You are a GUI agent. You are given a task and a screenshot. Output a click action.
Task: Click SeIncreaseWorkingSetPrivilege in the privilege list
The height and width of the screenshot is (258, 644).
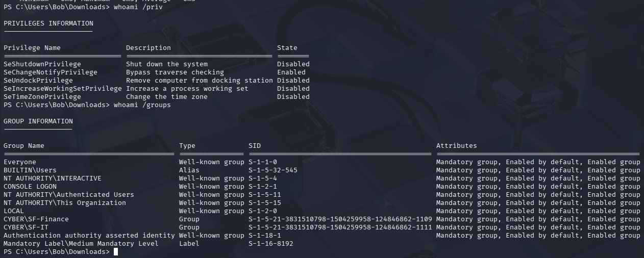click(x=63, y=89)
